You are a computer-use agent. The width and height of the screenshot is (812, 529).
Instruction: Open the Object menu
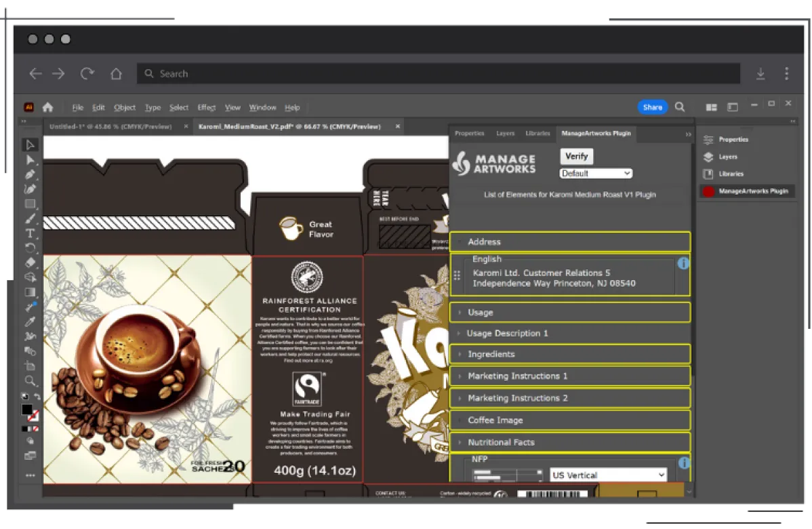[125, 107]
